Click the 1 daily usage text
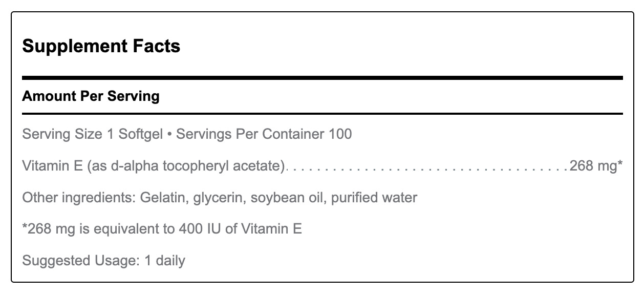The image size is (644, 295). coord(165,261)
